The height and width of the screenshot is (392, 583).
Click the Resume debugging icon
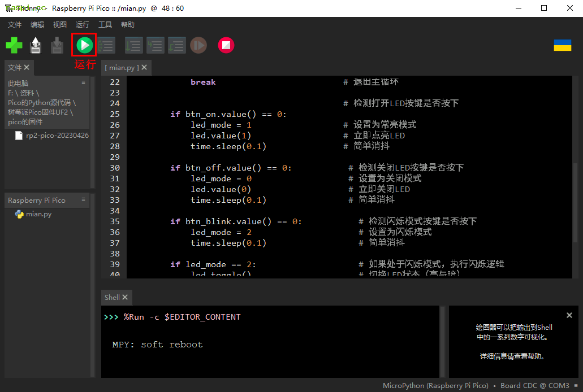[198, 45]
